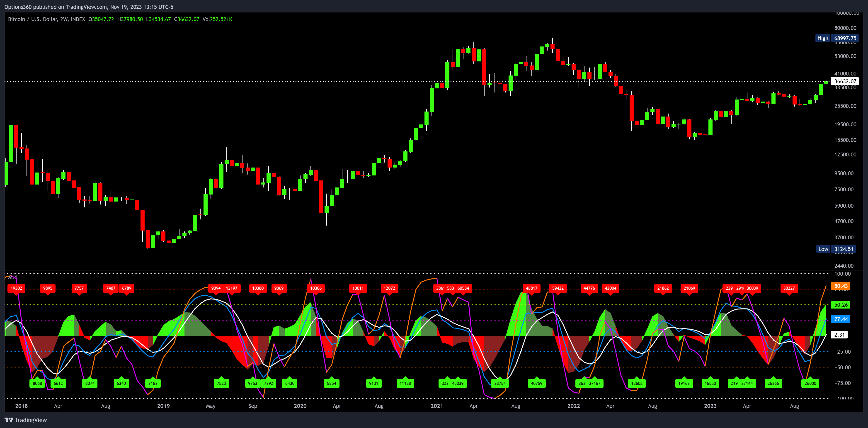Click the red sell marker 10306
This screenshot has width=868, height=428.
(x=316, y=289)
